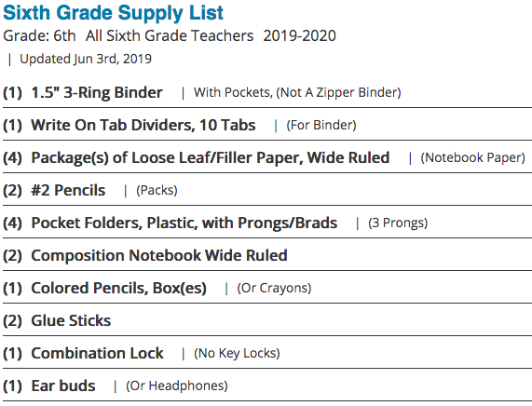Click the Not A Zipper Binder note
This screenshot has height=406, width=532.
coord(338,92)
